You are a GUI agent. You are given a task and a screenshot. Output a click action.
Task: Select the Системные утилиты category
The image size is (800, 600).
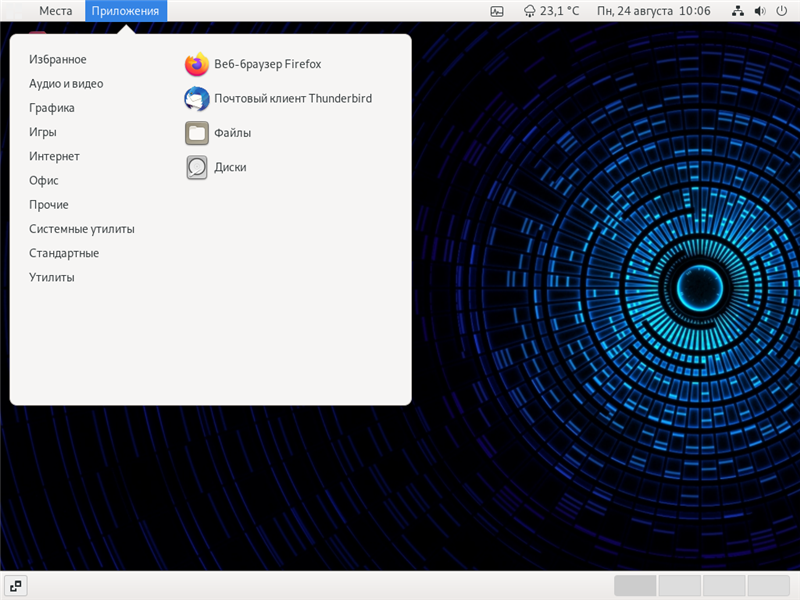pyautogui.click(x=82, y=229)
